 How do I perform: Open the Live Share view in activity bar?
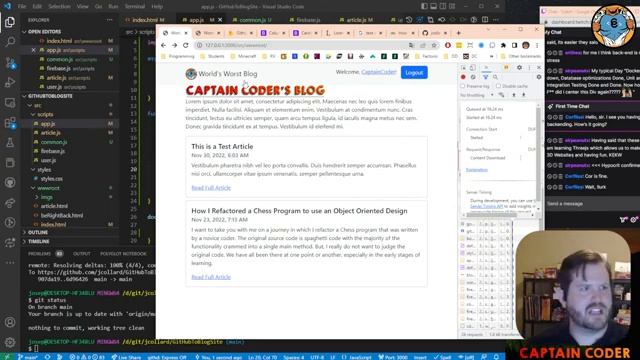tap(10, 203)
